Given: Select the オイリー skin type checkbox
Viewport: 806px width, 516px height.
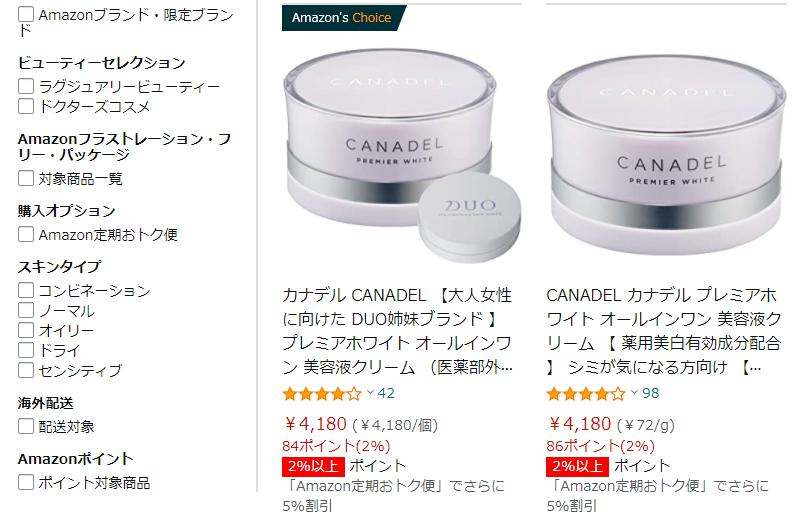Looking at the screenshot, I should click(x=26, y=330).
